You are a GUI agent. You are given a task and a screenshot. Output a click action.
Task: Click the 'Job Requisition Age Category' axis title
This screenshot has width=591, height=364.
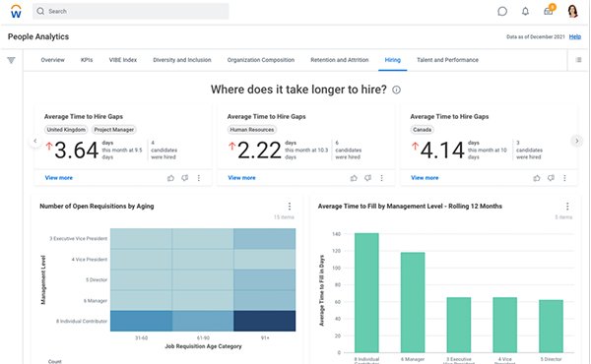click(x=203, y=346)
